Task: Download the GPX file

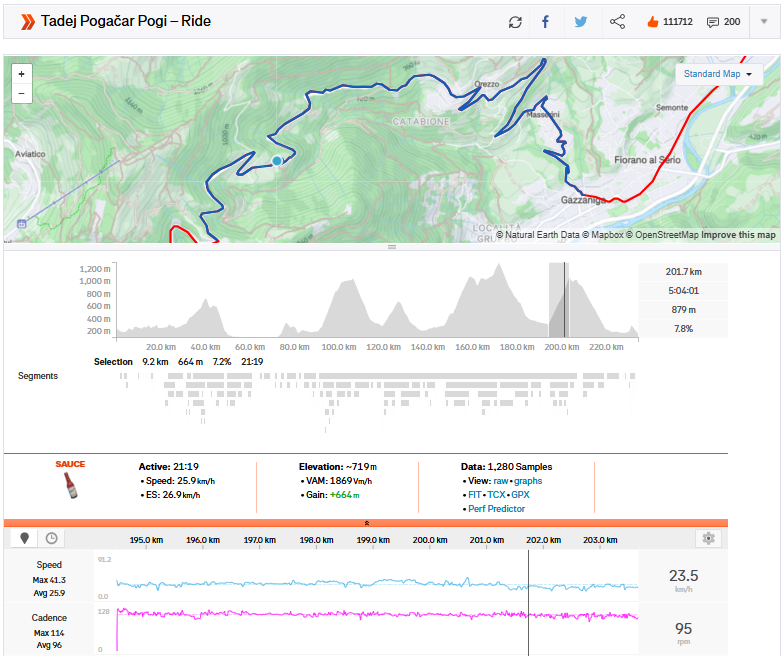Action: tap(520, 495)
